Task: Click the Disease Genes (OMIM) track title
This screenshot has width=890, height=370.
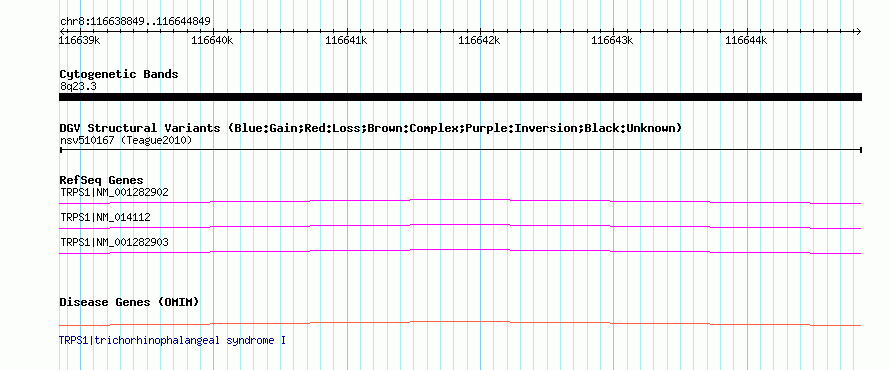Action: pyautogui.click(x=129, y=302)
